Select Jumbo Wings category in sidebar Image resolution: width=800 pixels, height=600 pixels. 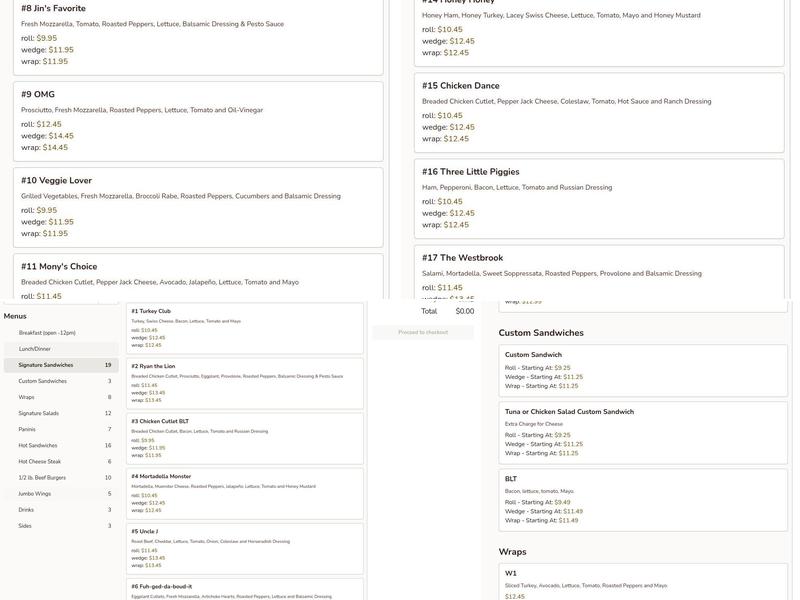tap(34, 493)
